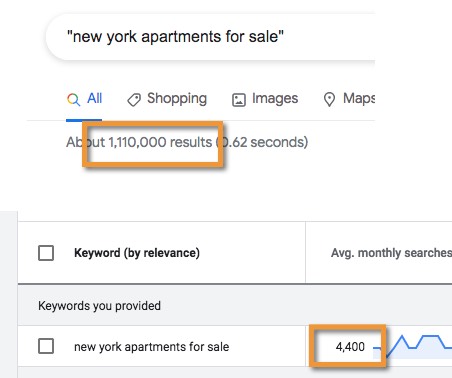The width and height of the screenshot is (452, 378).
Task: Open the search trend sparkline chart
Action: pyautogui.click(x=412, y=347)
